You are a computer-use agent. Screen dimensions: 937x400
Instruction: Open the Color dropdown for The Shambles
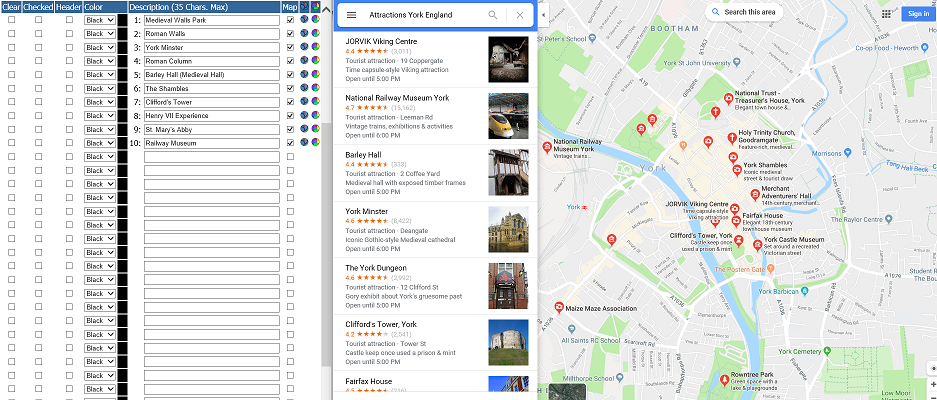click(100, 88)
